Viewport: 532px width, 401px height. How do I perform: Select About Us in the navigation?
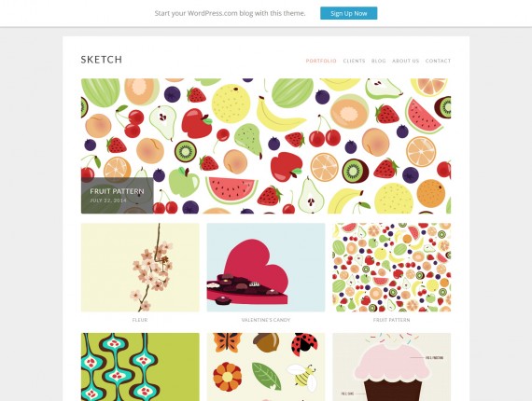405,61
